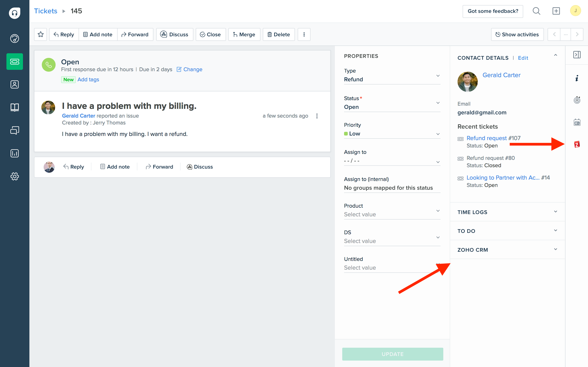Click the red Zoho CRM app icon

pos(577,144)
